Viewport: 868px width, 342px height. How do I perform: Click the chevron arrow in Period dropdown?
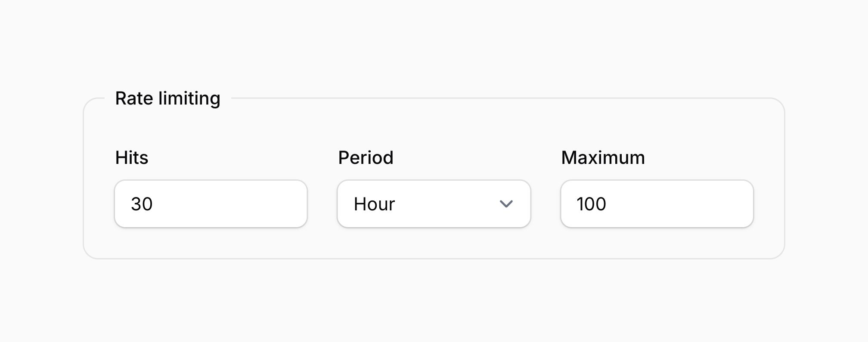[x=506, y=204]
